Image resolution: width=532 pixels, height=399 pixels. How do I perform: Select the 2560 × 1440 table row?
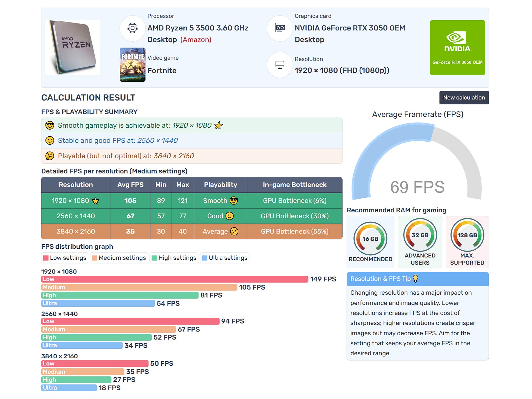coord(76,216)
